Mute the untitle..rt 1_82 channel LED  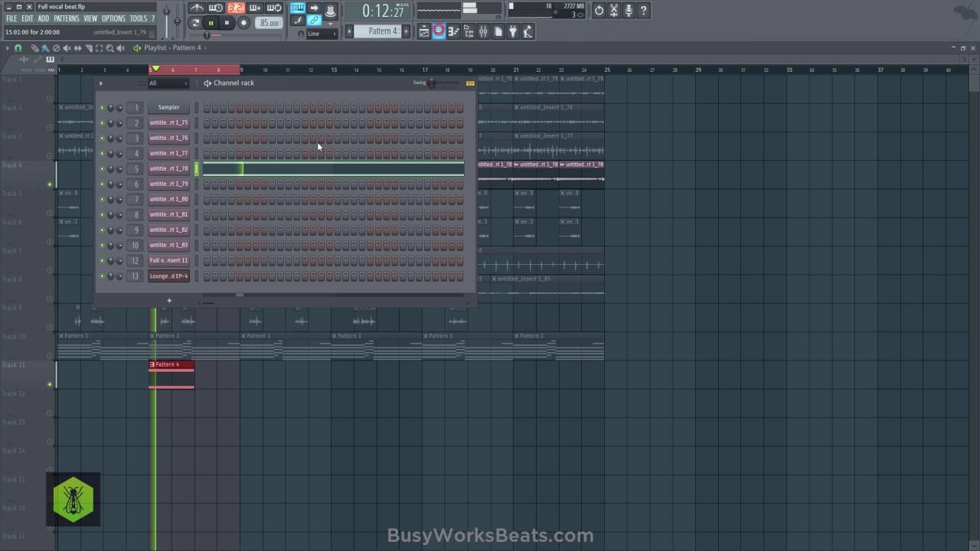coord(102,230)
